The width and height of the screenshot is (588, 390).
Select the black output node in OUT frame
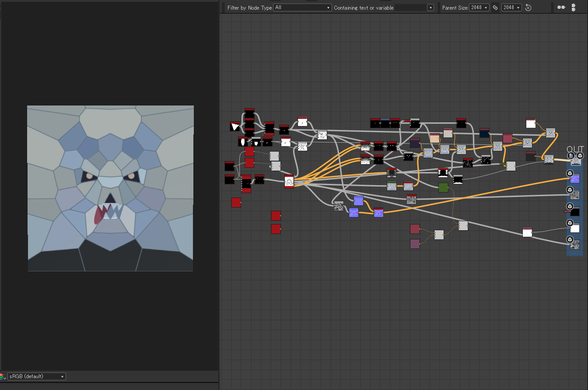(575, 212)
